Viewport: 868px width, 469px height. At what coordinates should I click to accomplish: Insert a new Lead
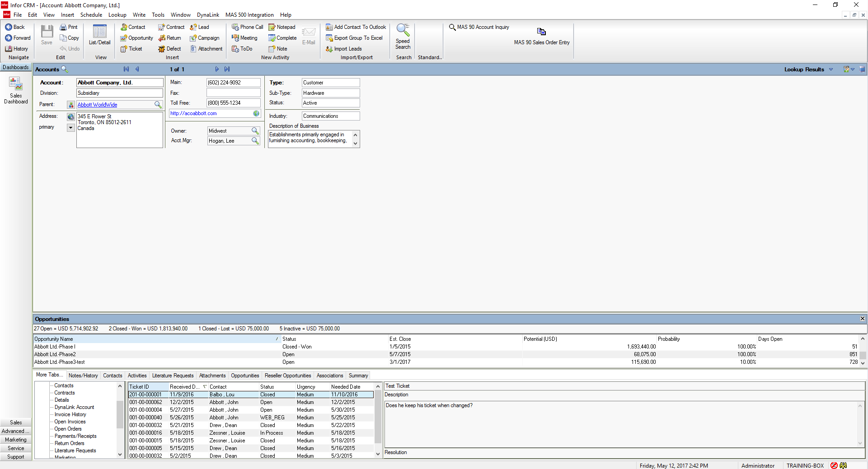(199, 27)
